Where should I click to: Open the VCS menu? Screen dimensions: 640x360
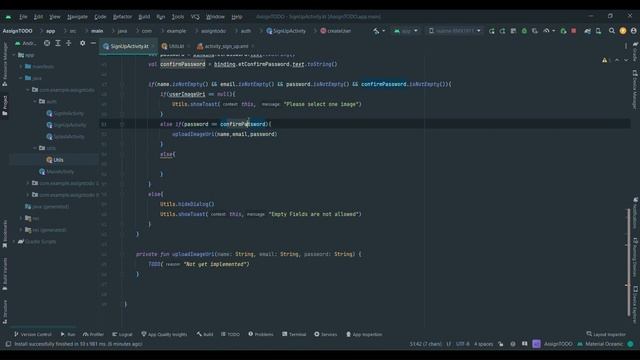tap(195, 17)
